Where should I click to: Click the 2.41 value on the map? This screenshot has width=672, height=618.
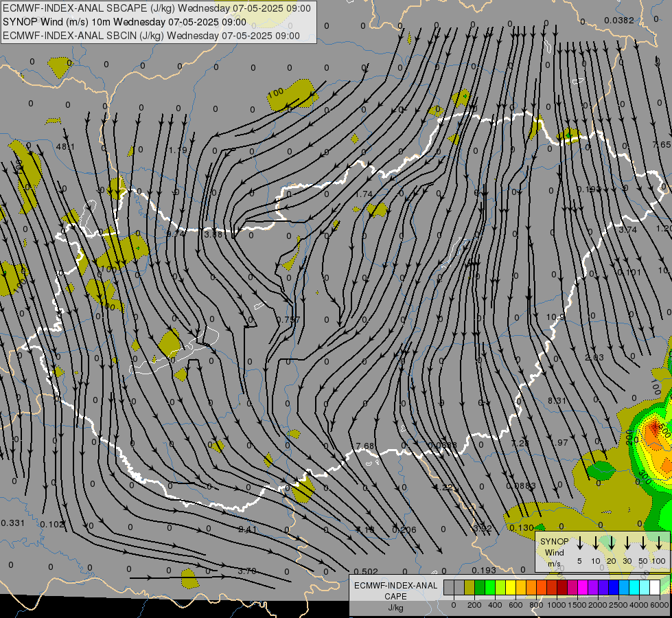247,530
